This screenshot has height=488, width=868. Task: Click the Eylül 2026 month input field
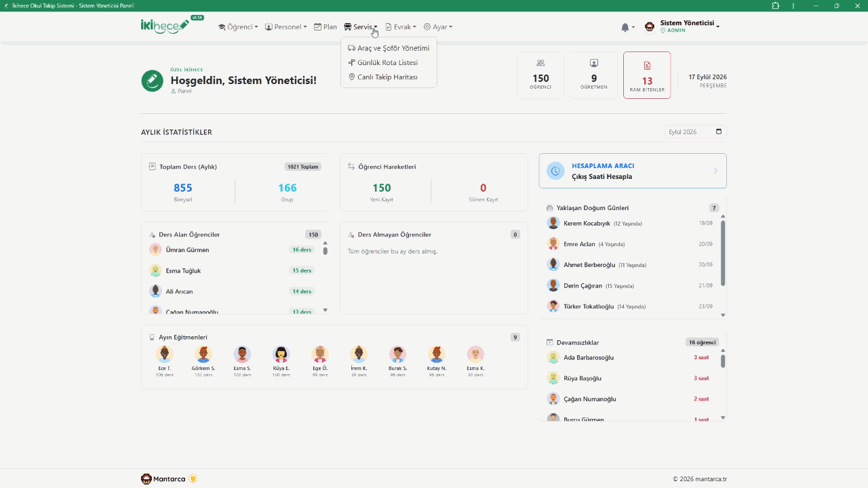pos(696,131)
